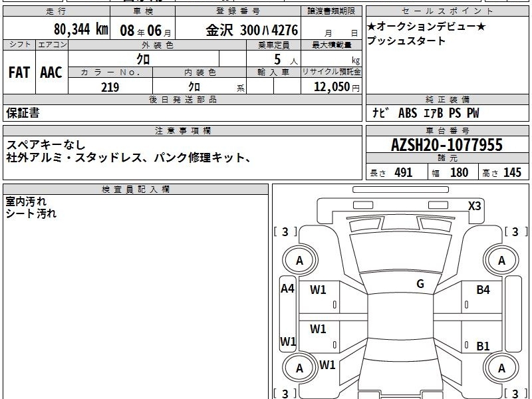The width and height of the screenshot is (532, 399).
Task: Click the 室内汚れ inspector note
Action: click(x=26, y=201)
